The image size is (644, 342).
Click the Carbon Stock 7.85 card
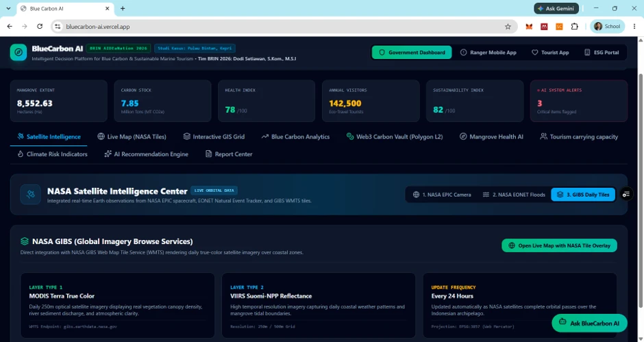(162, 101)
